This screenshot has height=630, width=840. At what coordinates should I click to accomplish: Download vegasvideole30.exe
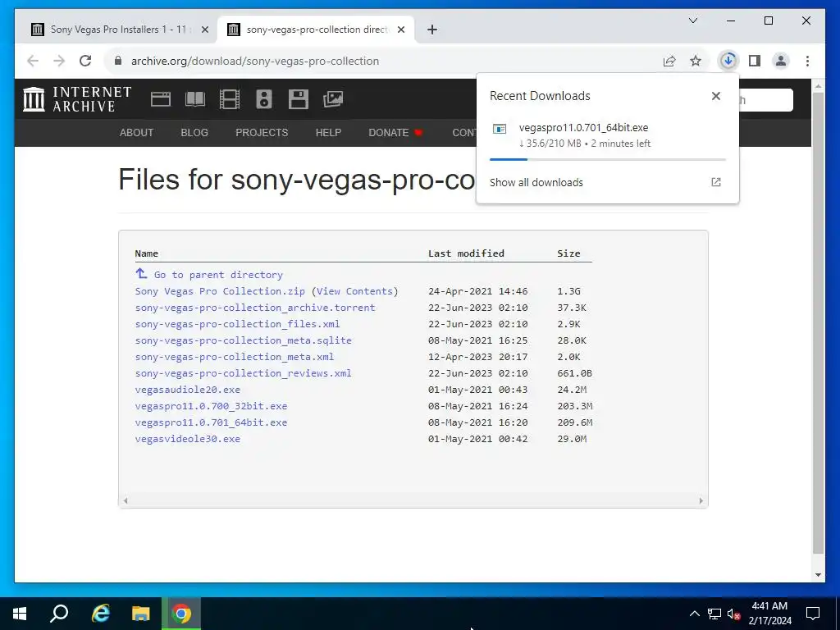[x=188, y=439]
